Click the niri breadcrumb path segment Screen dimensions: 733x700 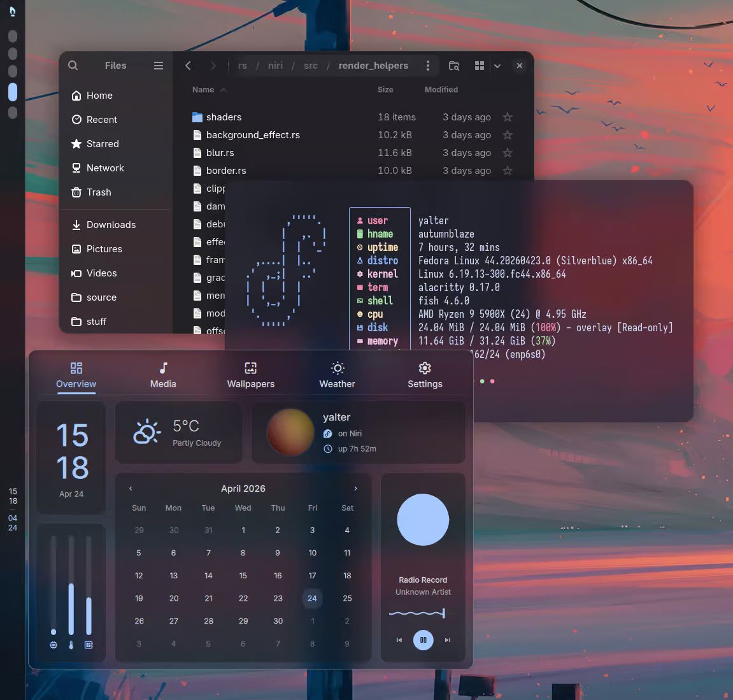point(275,66)
